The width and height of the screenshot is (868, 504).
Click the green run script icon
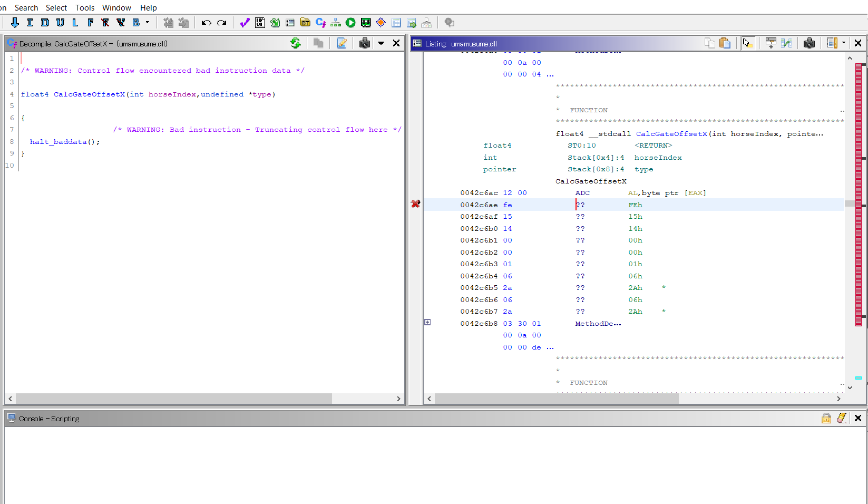tap(350, 22)
